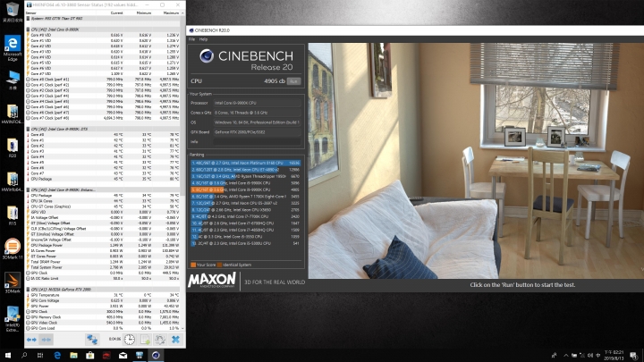This screenshot has height=362, width=644.
Task: Open HWINFO64 folder desktop icon
Action: pos(13,114)
